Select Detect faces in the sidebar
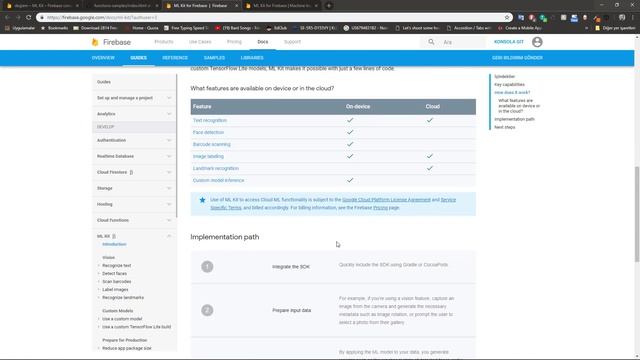Image resolution: width=640 pixels, height=360 pixels. point(114,273)
